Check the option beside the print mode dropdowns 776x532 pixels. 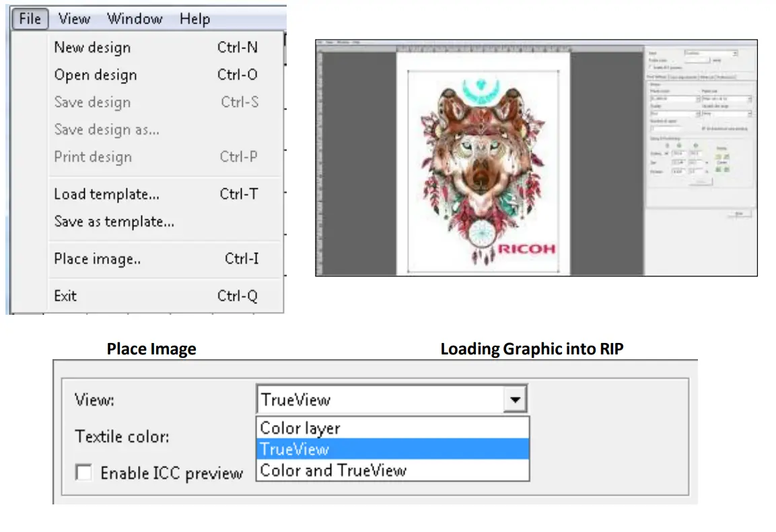tap(702, 128)
